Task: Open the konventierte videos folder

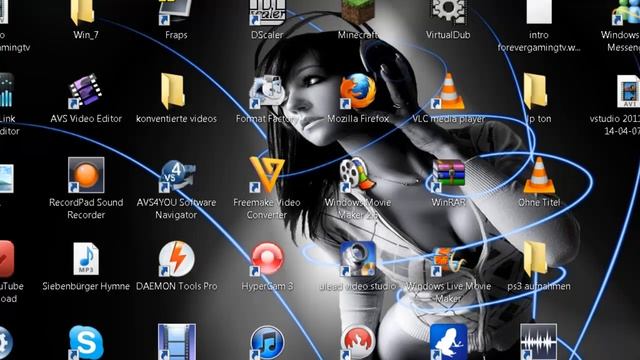Action: tap(173, 91)
